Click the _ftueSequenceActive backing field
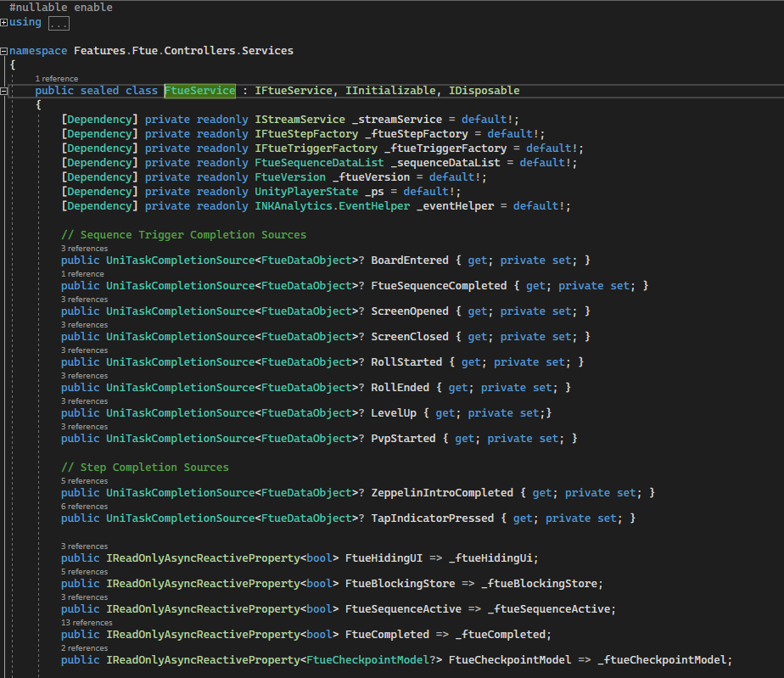This screenshot has width=784, height=678. (x=549, y=609)
